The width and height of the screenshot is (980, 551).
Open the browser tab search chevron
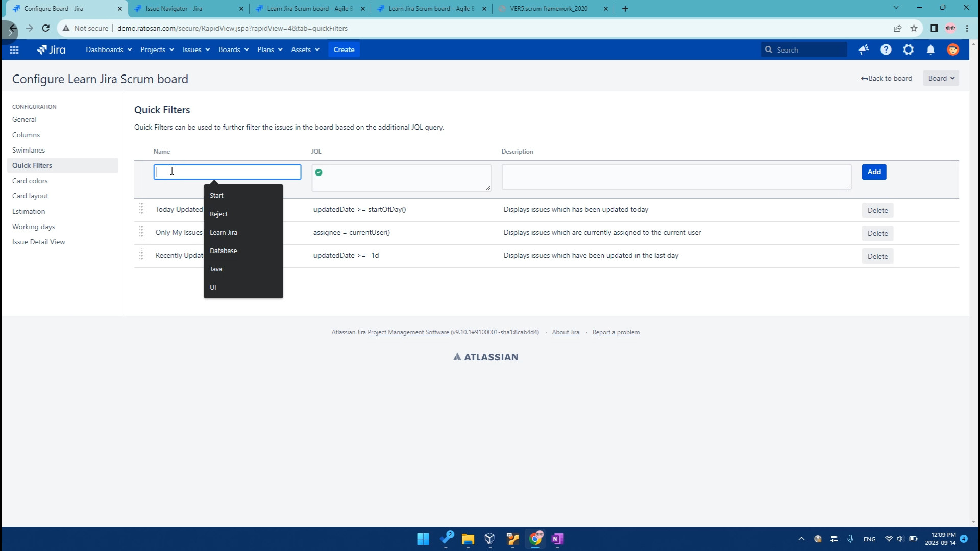point(896,8)
